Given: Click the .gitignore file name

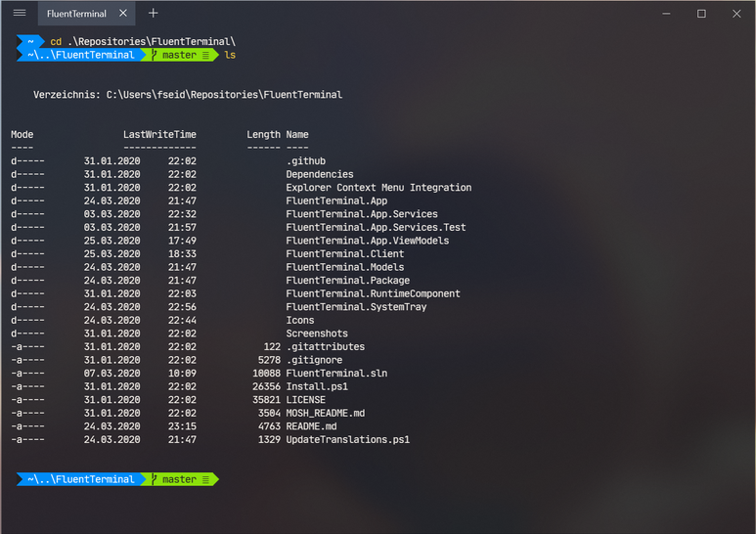Looking at the screenshot, I should [x=314, y=360].
